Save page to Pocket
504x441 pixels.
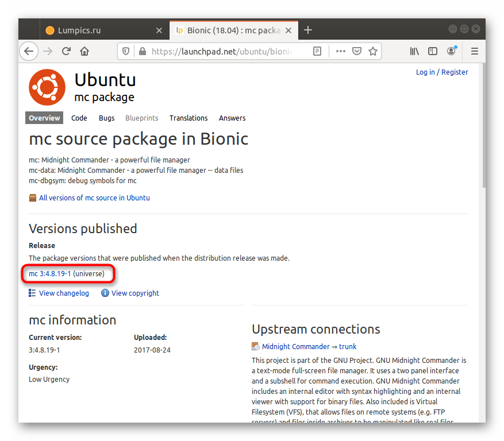click(357, 51)
